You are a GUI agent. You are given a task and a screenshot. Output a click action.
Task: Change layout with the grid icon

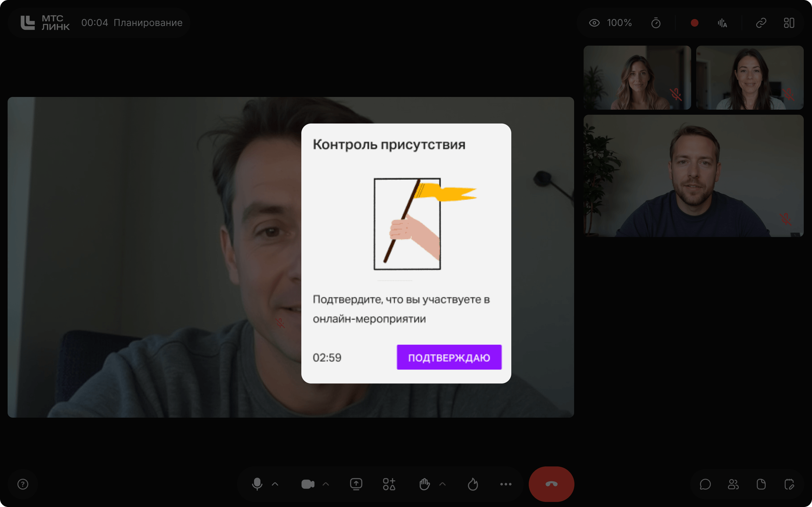tap(789, 23)
